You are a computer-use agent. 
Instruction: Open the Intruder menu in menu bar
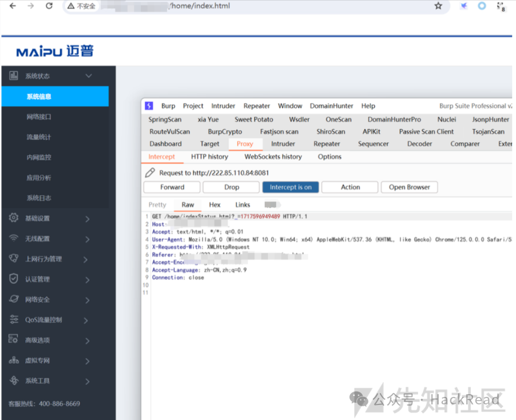tap(223, 106)
